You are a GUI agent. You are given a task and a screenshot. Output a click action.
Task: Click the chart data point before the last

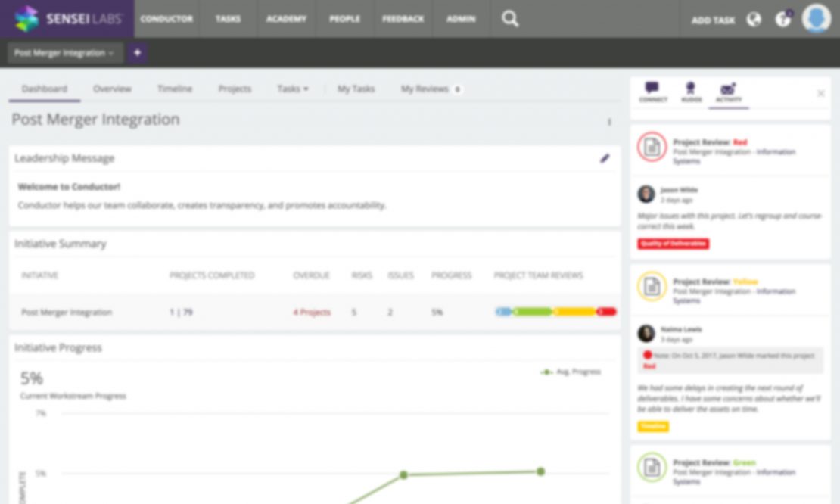pyautogui.click(x=403, y=475)
